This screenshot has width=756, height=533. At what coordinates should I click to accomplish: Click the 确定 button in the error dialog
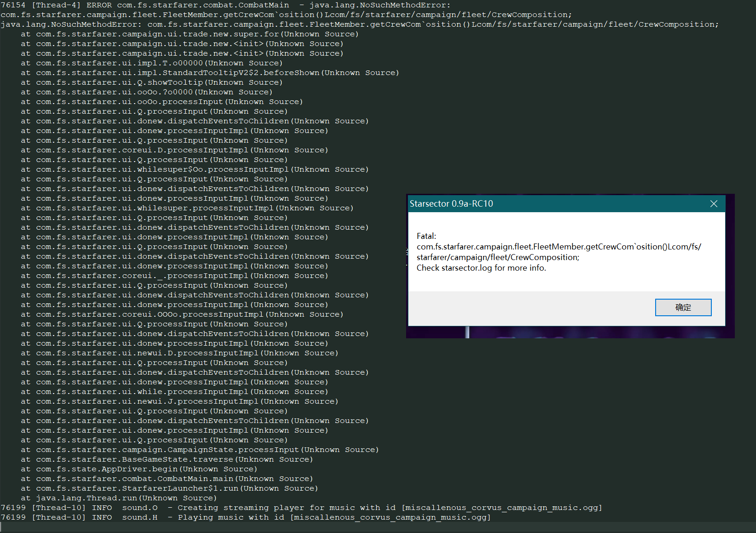click(x=683, y=307)
